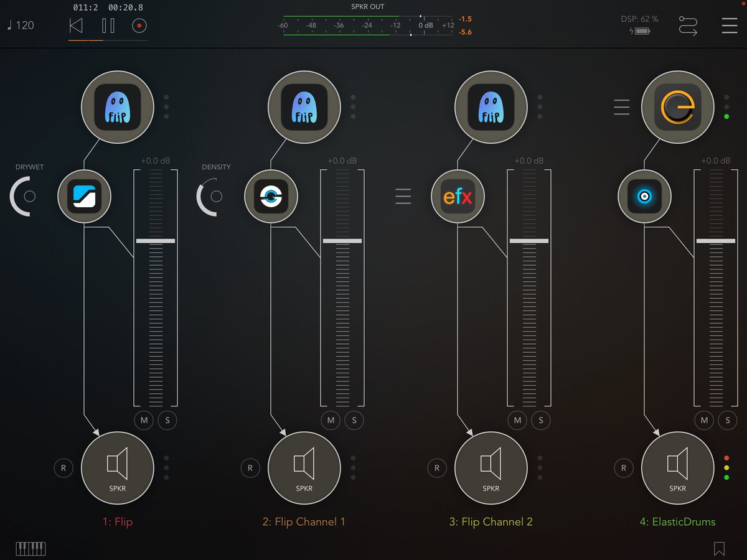Mute Flip Channel 2
This screenshot has height=560, width=747.
(518, 421)
